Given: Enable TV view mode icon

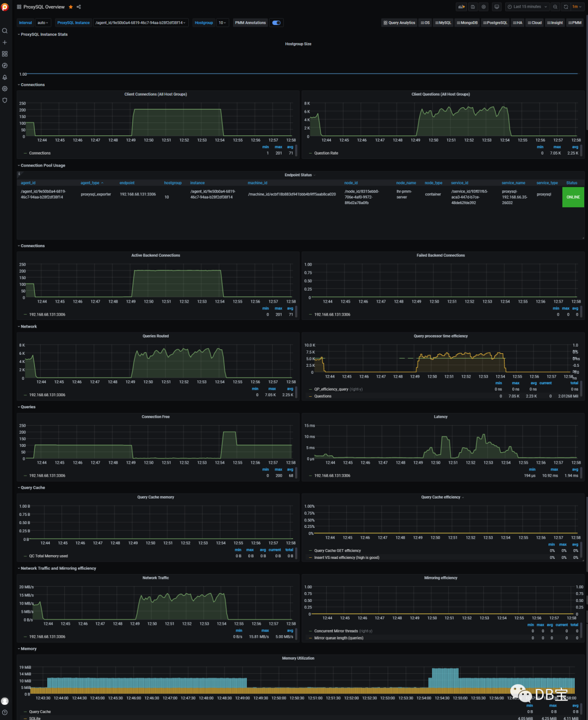Looking at the screenshot, I should coord(496,7).
